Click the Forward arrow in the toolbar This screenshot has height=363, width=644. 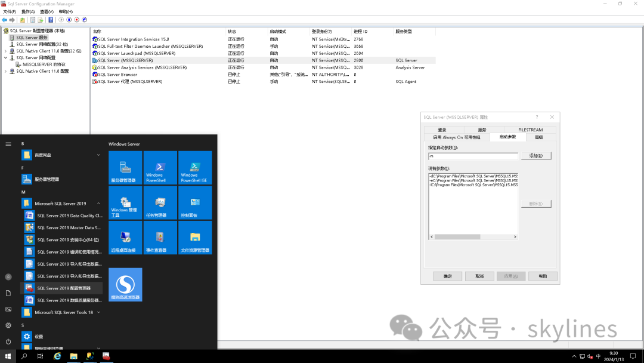pyautogui.click(x=12, y=20)
